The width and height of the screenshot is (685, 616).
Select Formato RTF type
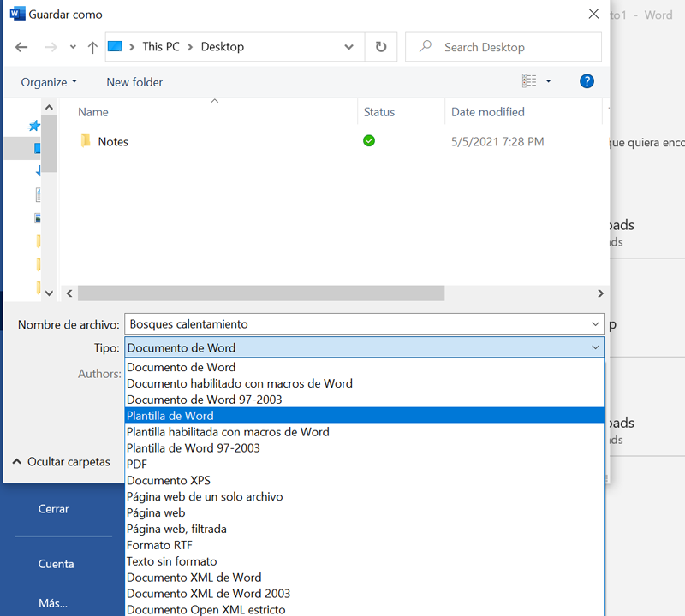[x=365, y=545]
